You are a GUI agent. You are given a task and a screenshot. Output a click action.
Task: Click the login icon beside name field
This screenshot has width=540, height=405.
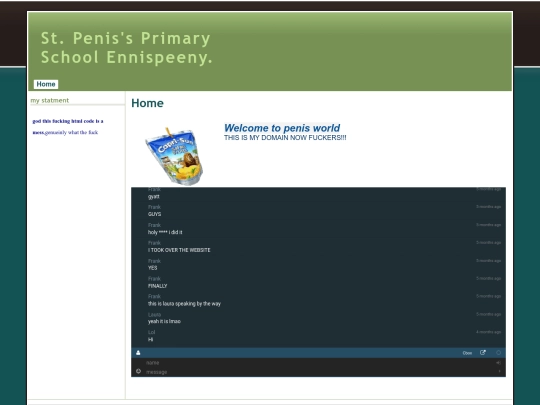498,363
